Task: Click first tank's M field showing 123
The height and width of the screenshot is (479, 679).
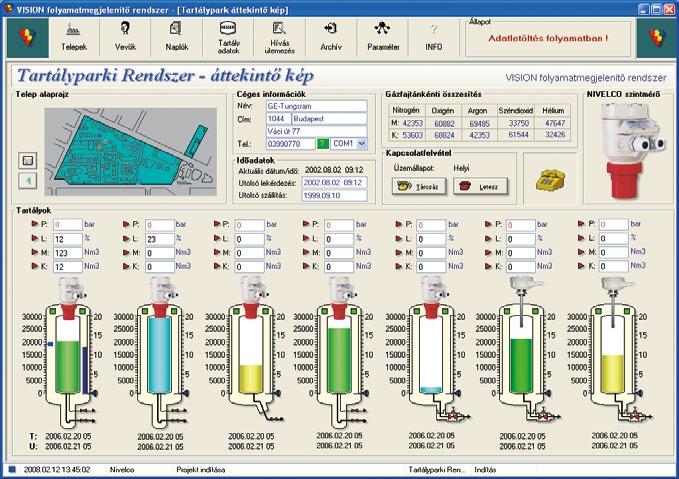Action: pyautogui.click(x=68, y=253)
